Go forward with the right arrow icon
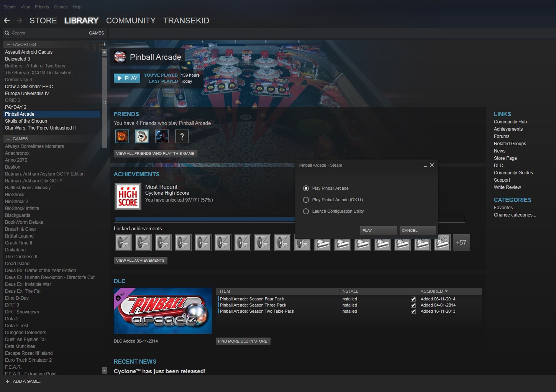The width and height of the screenshot is (556, 392). pyautogui.click(x=19, y=21)
